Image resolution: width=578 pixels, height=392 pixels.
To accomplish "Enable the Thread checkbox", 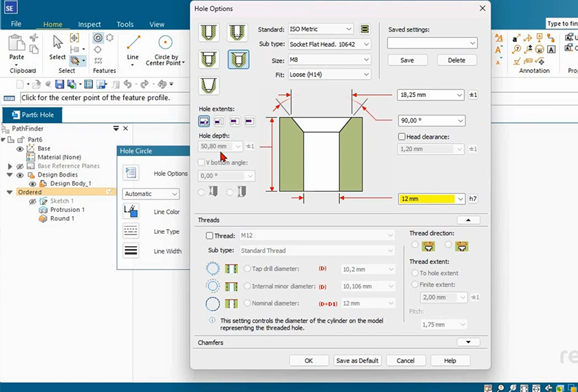I will [210, 236].
